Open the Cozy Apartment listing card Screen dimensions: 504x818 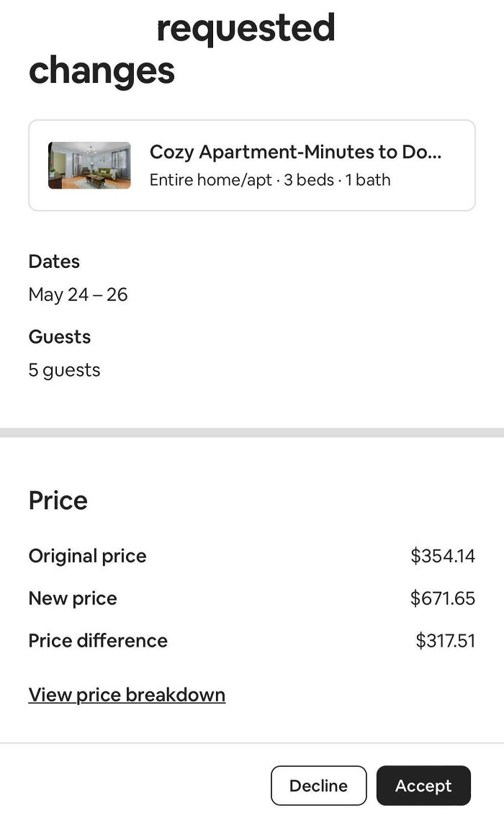[x=252, y=164]
